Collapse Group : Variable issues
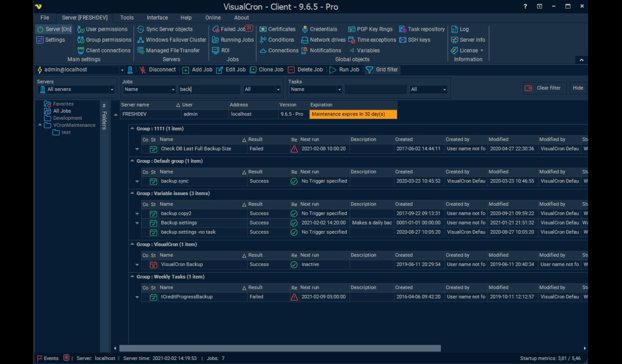The width and height of the screenshot is (622, 364). (x=132, y=193)
